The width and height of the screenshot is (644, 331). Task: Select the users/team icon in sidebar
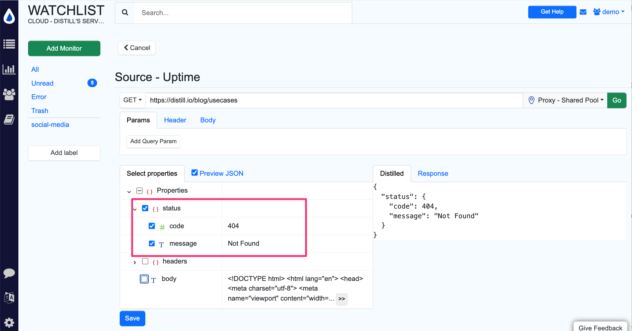(9, 94)
